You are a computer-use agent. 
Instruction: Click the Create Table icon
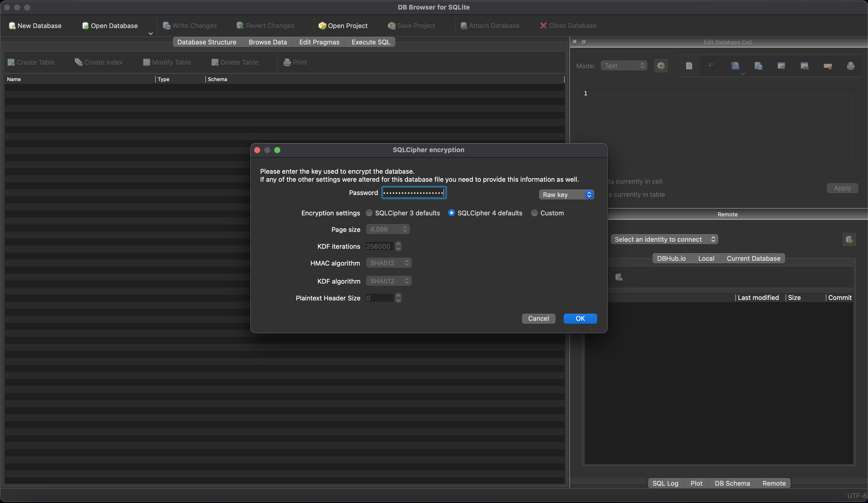[x=11, y=62]
